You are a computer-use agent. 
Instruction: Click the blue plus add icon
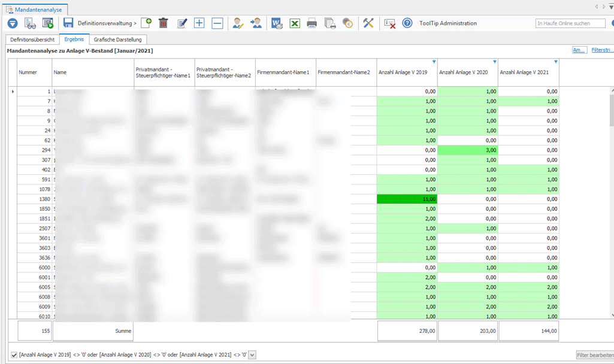pos(199,23)
